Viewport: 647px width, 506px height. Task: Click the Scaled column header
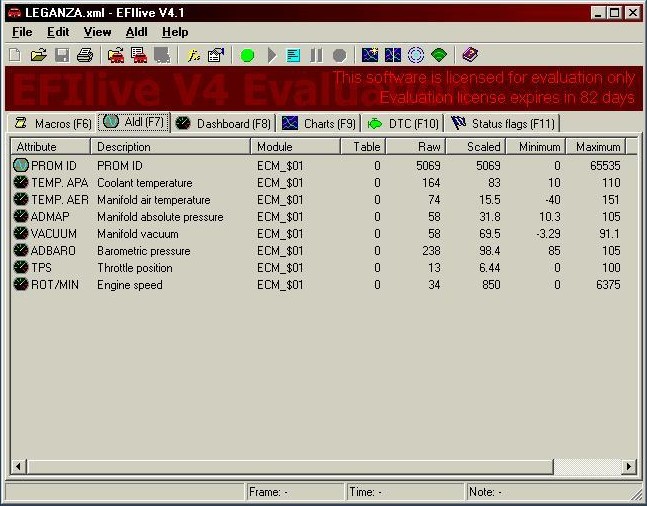pyautogui.click(x=476, y=147)
